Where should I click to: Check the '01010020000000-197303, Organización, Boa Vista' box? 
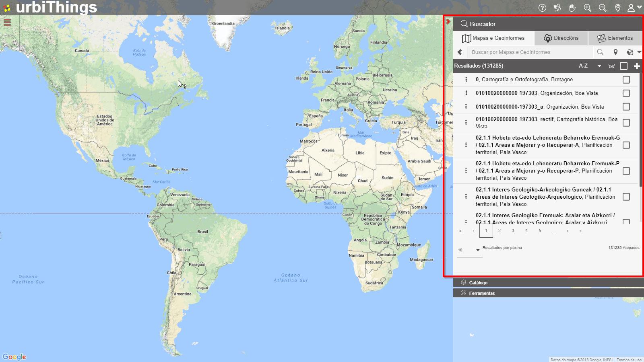[x=626, y=93]
